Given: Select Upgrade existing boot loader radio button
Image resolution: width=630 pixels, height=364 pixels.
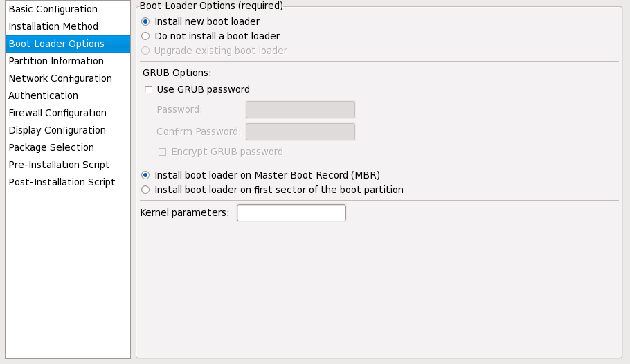Looking at the screenshot, I should [145, 51].
